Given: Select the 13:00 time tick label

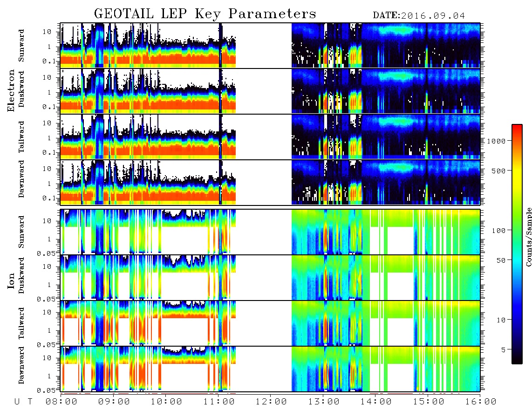Looking at the screenshot, I should (324, 402).
